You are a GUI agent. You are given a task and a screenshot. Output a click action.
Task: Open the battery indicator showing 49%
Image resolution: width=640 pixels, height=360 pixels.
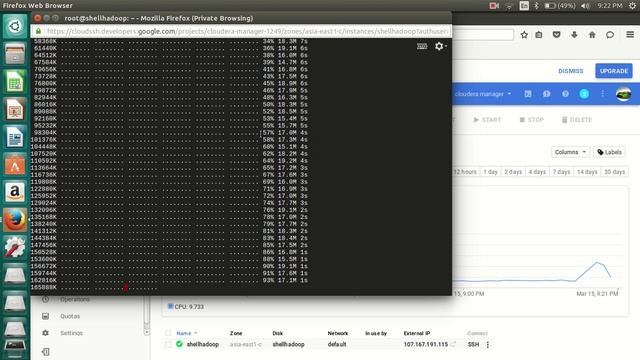click(x=560, y=6)
